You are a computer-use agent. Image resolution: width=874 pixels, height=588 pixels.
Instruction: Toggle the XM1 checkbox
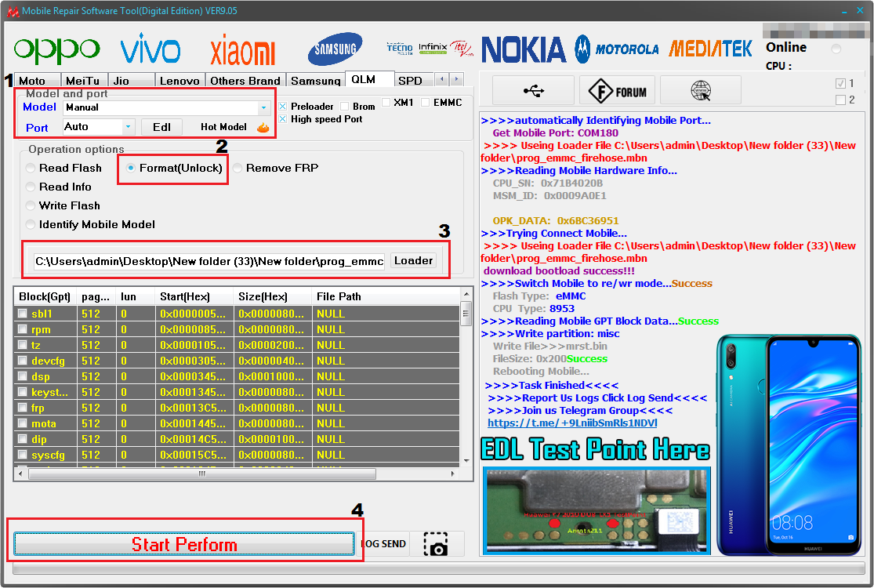386,103
